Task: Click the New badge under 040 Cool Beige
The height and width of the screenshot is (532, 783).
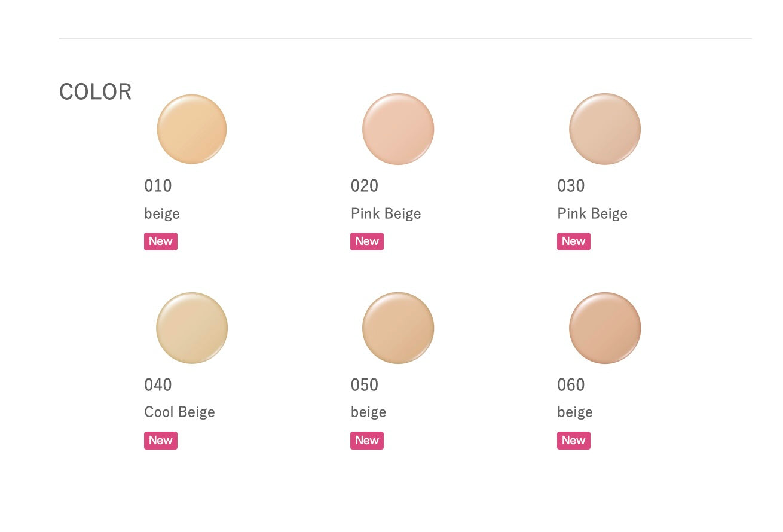Action: (x=161, y=441)
